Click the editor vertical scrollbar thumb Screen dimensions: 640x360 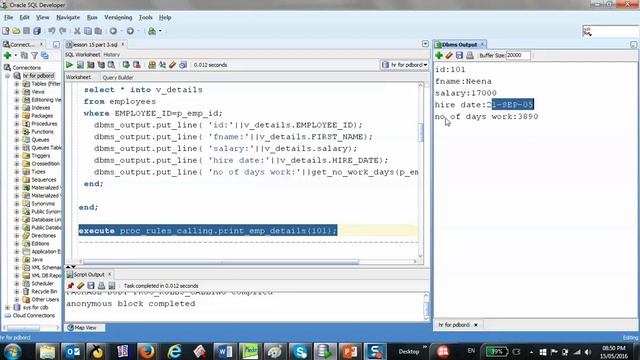pyautogui.click(x=420, y=132)
